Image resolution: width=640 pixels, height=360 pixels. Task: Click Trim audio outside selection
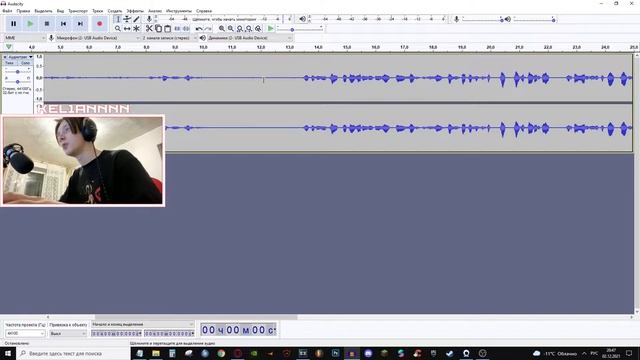(x=178, y=29)
